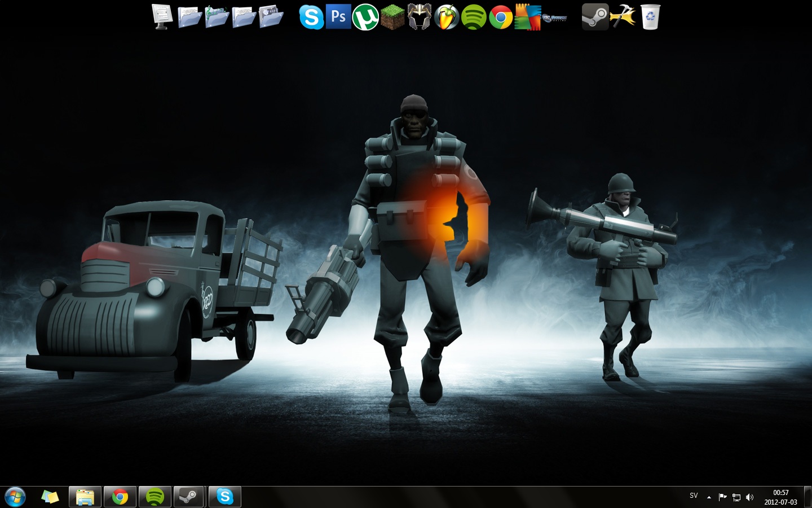This screenshot has height=508, width=812.
Task: Launch FL Studio fruit icon
Action: [x=447, y=17]
